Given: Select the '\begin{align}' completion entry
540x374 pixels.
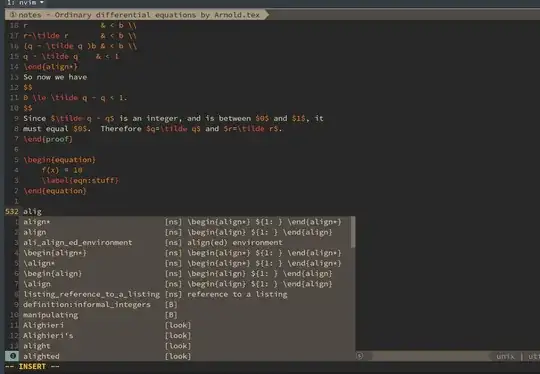Looking at the screenshot, I should pyautogui.click(x=186, y=273).
